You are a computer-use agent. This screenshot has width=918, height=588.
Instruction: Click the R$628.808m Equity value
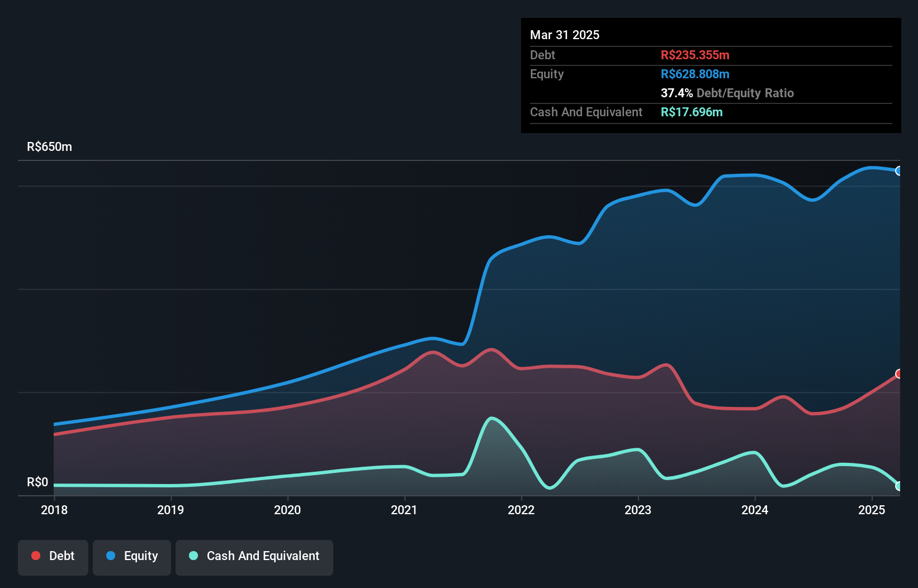click(695, 74)
